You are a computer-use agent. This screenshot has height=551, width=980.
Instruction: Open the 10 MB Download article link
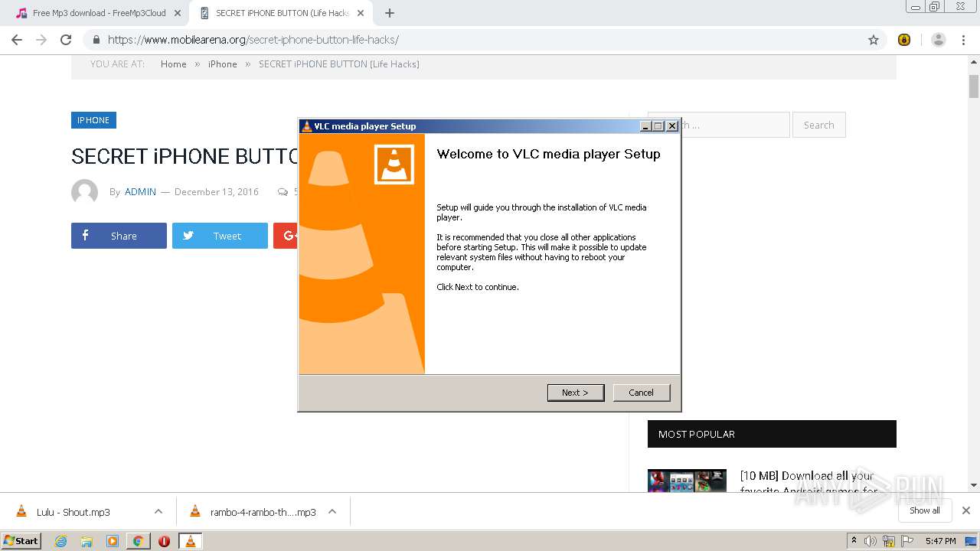pyautogui.click(x=808, y=483)
